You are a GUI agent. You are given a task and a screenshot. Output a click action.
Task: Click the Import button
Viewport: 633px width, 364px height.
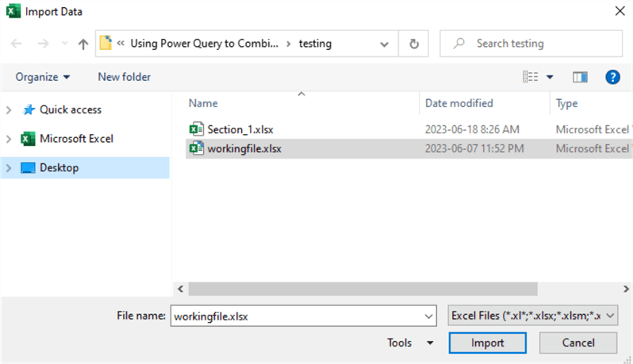coord(487,343)
